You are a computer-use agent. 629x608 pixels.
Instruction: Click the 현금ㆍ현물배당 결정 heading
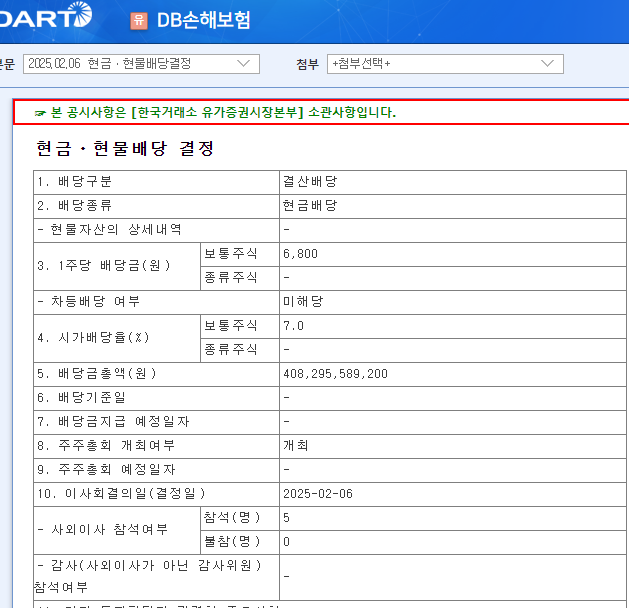(125, 148)
